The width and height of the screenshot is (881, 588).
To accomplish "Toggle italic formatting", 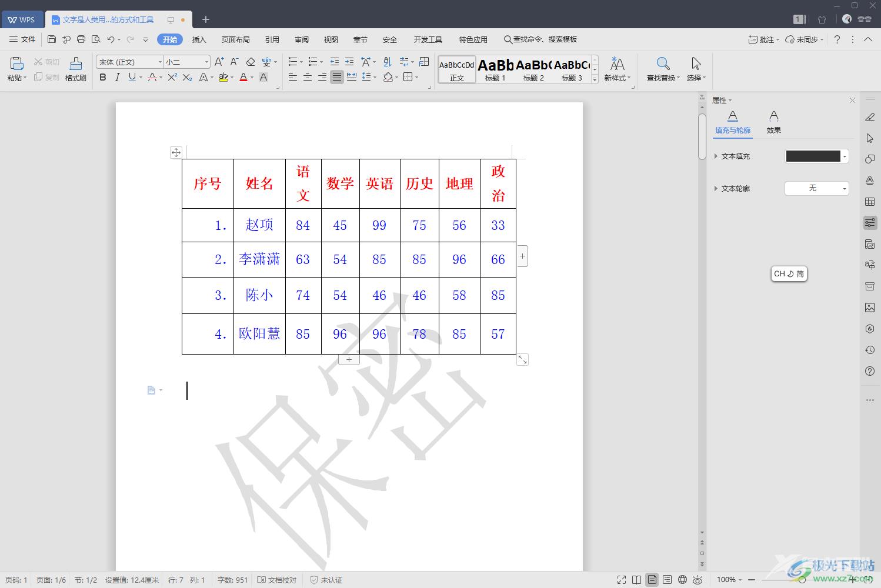I will click(x=117, y=77).
